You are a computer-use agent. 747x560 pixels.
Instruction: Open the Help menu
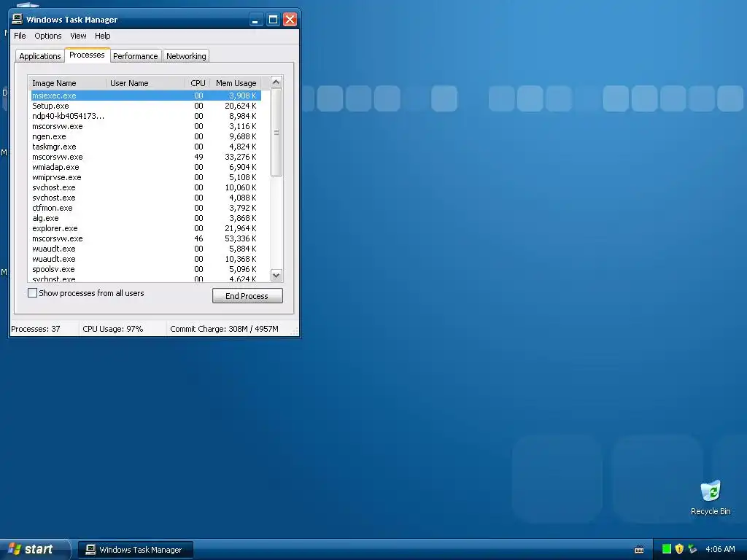click(102, 36)
